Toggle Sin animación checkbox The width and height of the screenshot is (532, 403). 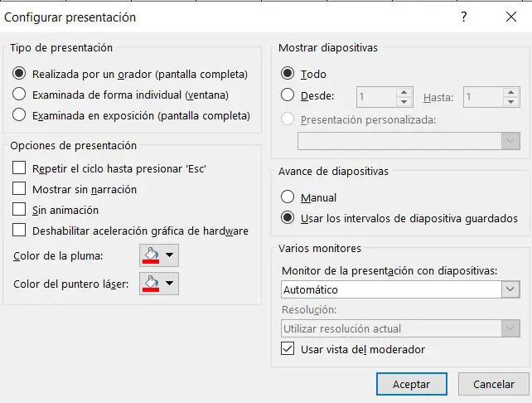pos(20,210)
